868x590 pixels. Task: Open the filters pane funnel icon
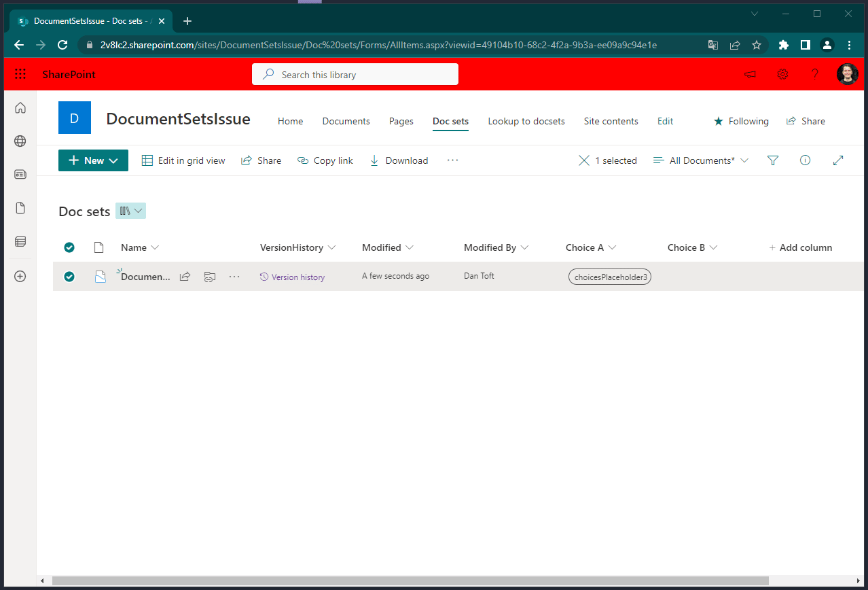coord(773,160)
